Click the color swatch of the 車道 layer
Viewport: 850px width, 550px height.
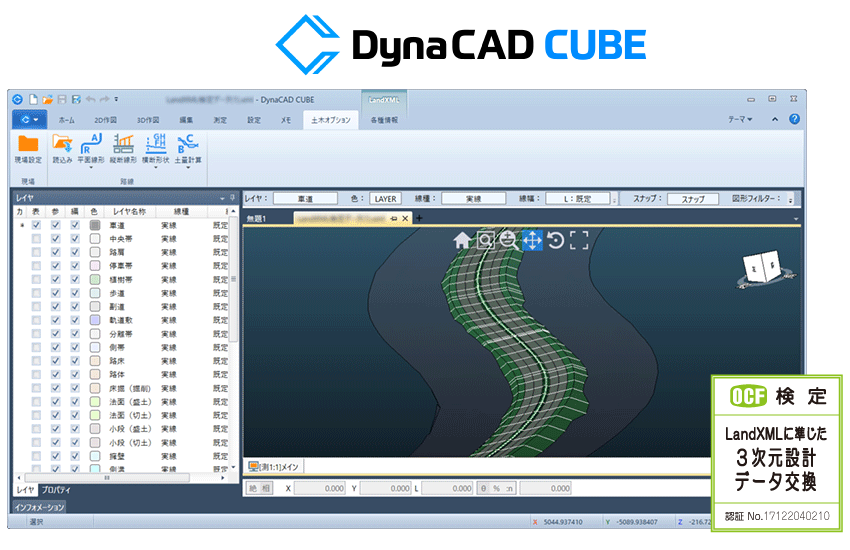coord(95,225)
